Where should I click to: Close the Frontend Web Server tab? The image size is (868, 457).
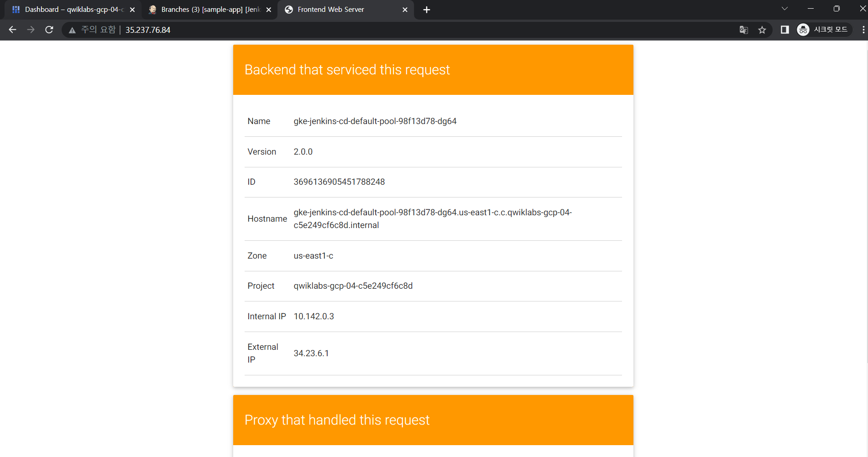click(405, 10)
